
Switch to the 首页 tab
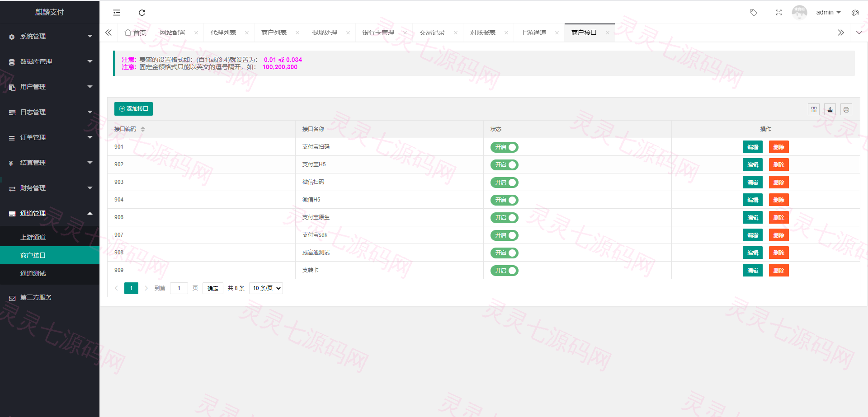tap(135, 33)
